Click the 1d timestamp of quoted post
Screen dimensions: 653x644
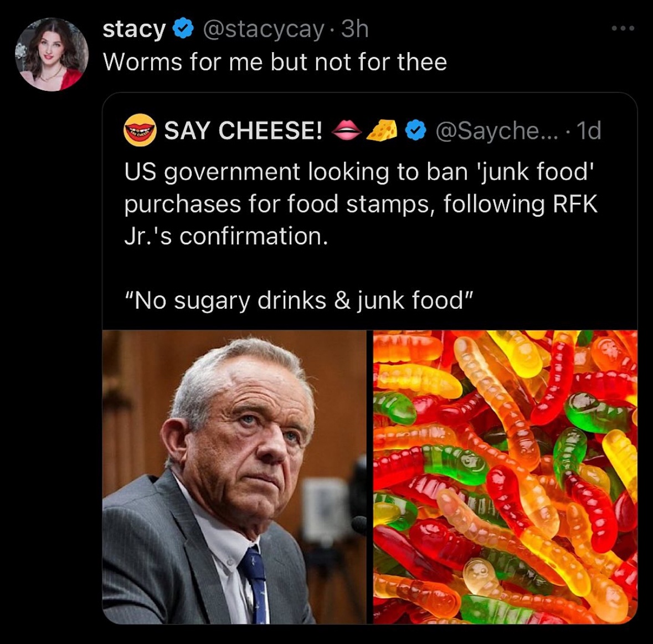(x=589, y=131)
